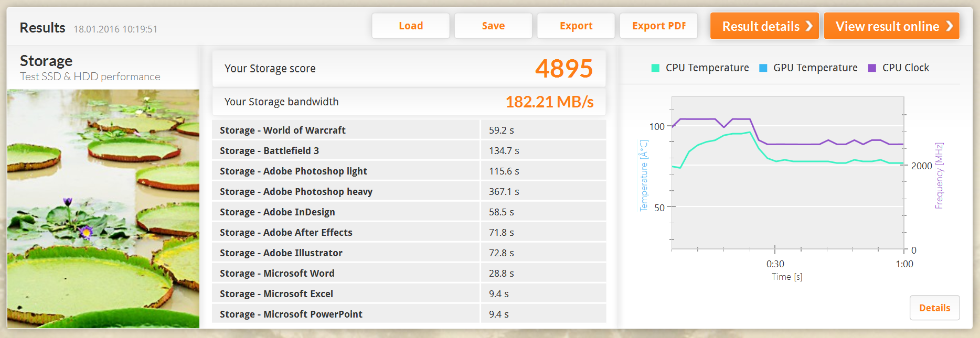Click the Storage section title
The image size is (980, 338).
pos(46,61)
